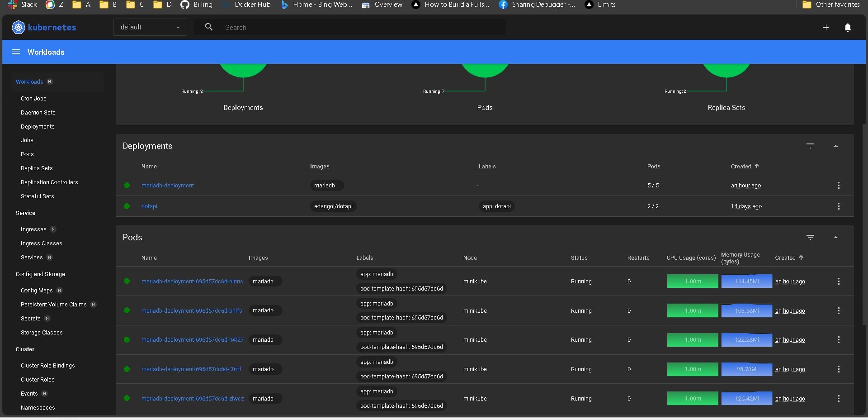Open the filter icon for the Pods table
Screen dimensions: 868x420
click(x=810, y=237)
